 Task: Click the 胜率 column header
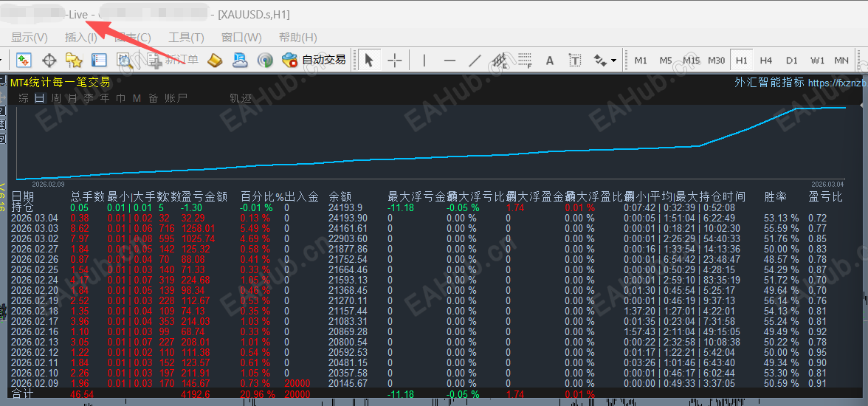click(x=776, y=196)
